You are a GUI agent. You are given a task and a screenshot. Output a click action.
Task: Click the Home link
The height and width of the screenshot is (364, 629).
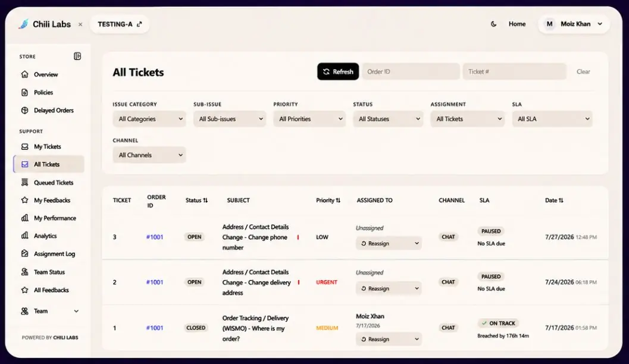517,24
